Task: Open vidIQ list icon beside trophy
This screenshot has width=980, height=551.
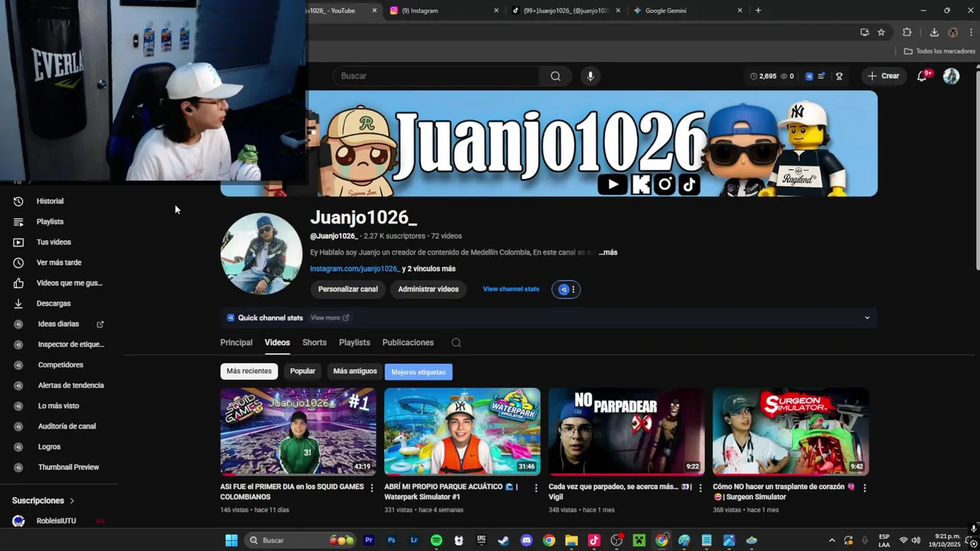Action: (x=822, y=76)
